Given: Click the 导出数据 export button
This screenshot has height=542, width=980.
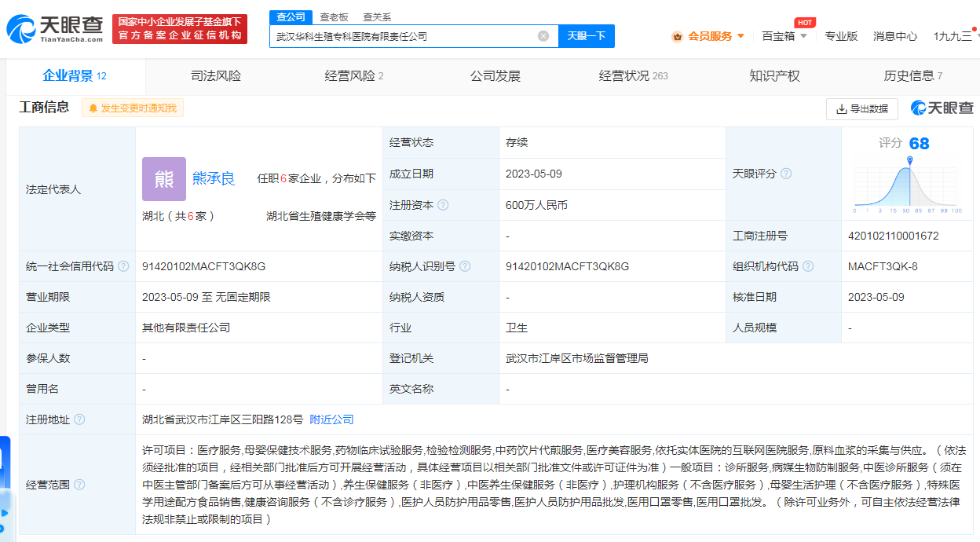Looking at the screenshot, I should [862, 108].
